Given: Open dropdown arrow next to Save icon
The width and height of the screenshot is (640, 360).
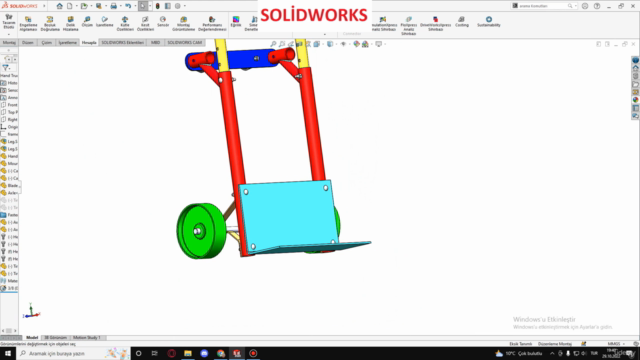Looking at the screenshot, I should (x=105, y=6).
